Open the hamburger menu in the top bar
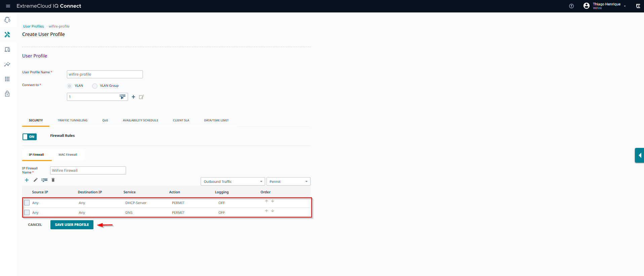The width and height of the screenshot is (644, 276). click(x=8, y=6)
